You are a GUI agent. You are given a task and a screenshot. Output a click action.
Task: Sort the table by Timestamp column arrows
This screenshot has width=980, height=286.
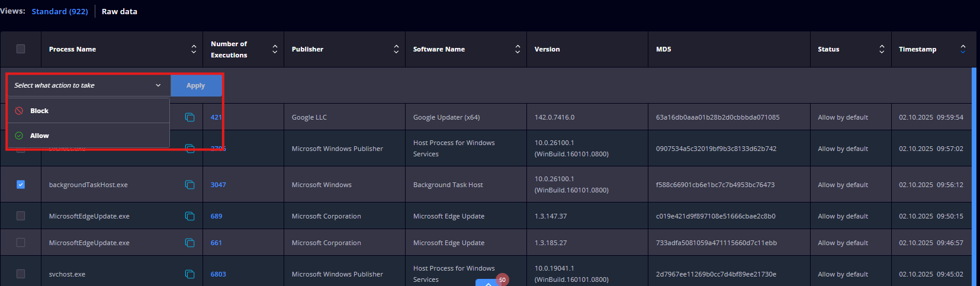pos(962,49)
